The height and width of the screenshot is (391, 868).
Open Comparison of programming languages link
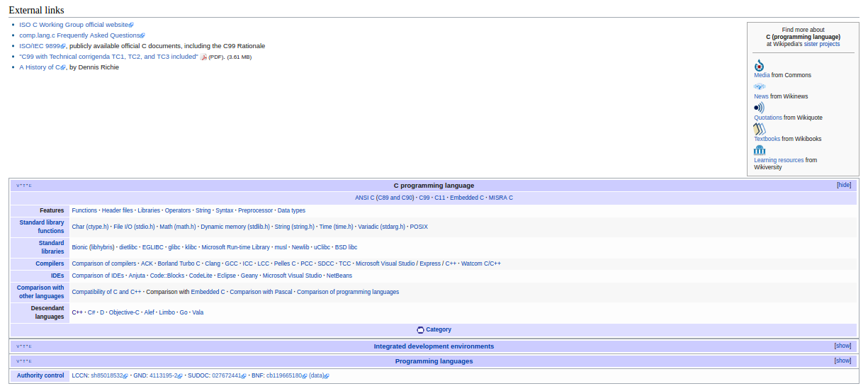pyautogui.click(x=348, y=292)
